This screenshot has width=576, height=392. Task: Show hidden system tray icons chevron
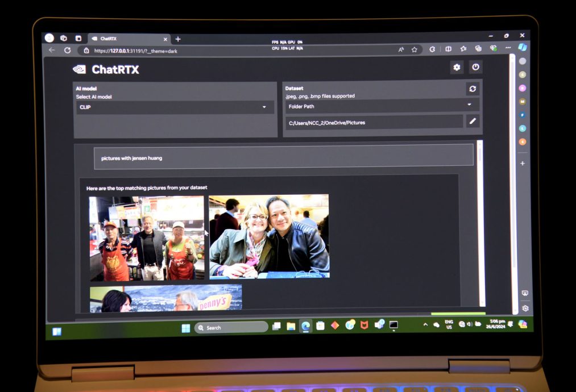click(x=425, y=324)
